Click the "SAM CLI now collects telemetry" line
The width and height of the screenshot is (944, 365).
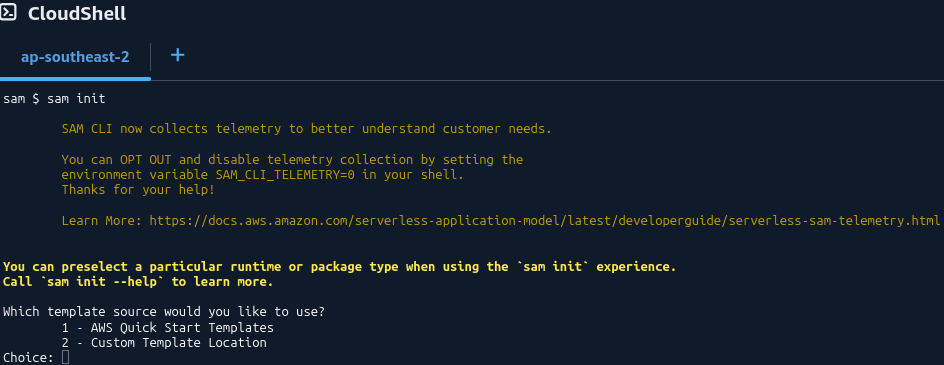click(x=306, y=129)
